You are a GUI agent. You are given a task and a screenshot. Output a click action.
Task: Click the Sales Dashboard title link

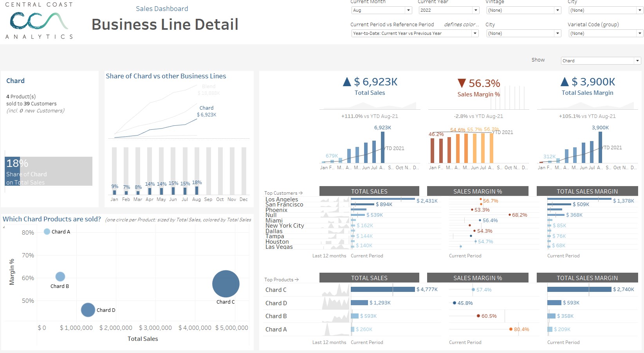point(162,9)
